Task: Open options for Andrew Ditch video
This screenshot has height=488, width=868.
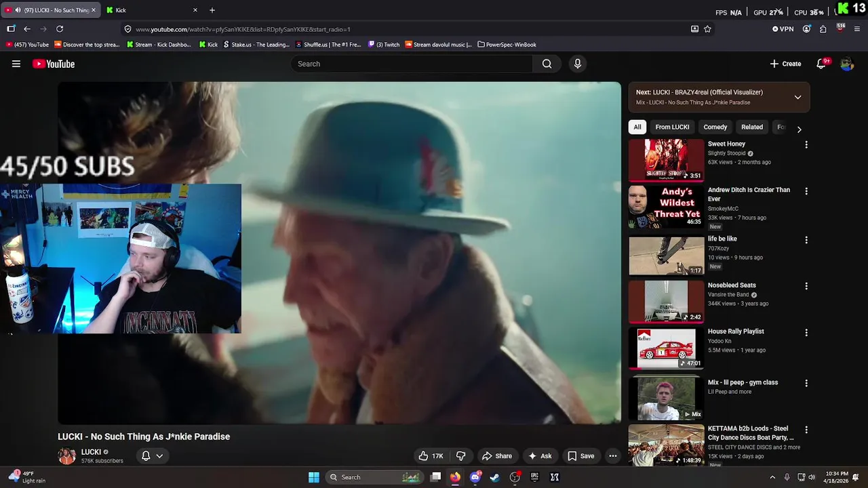Action: pos(806,191)
